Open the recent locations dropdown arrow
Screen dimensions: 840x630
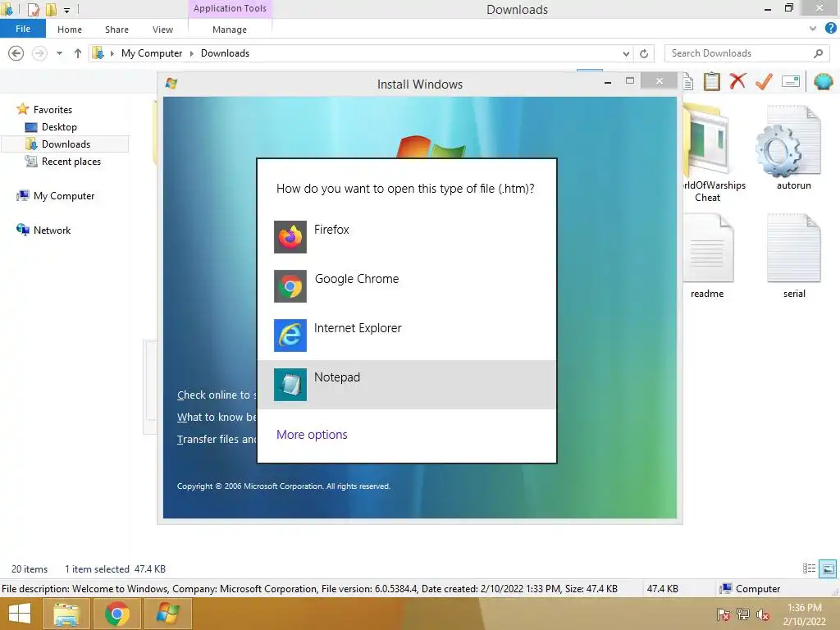click(59, 53)
